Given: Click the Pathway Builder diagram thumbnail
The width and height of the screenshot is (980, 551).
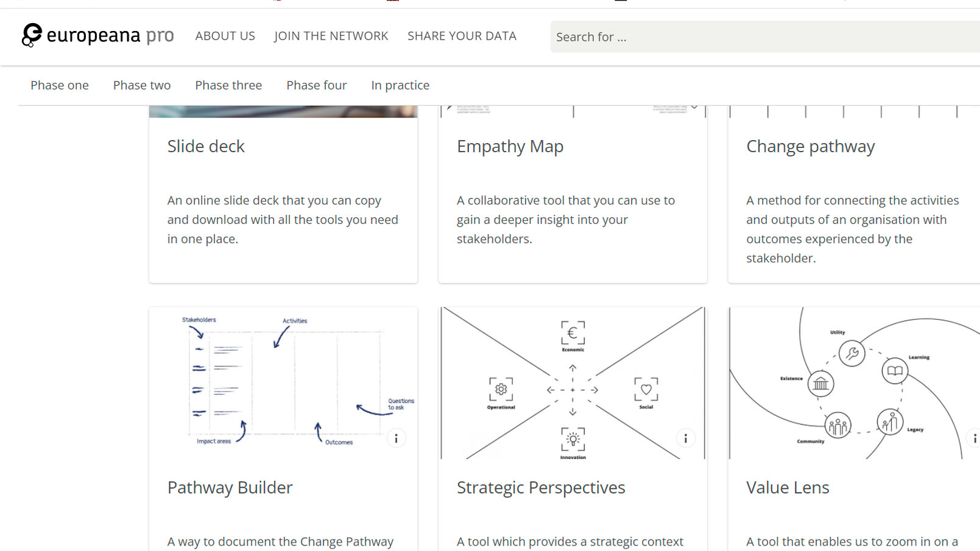Looking at the screenshot, I should [283, 382].
